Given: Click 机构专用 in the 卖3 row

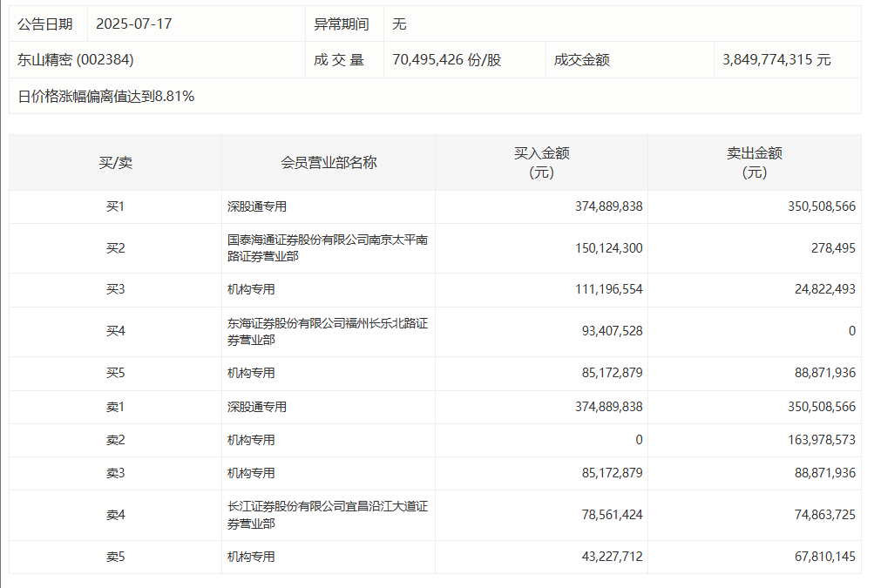Looking at the screenshot, I should pos(251,473).
